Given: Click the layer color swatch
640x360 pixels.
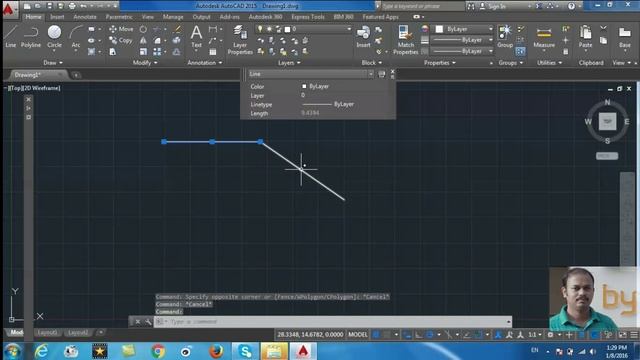Looking at the screenshot, I should (287, 29).
